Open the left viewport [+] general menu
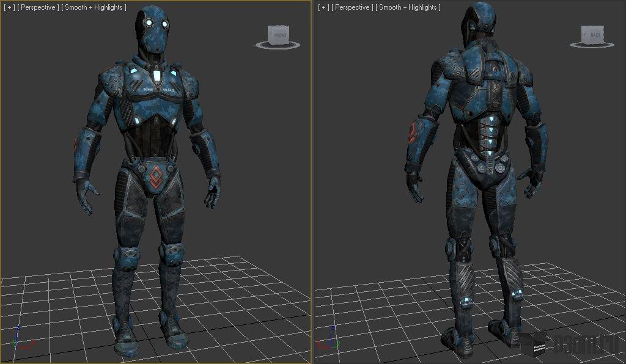This screenshot has height=364, width=626. coord(9,7)
